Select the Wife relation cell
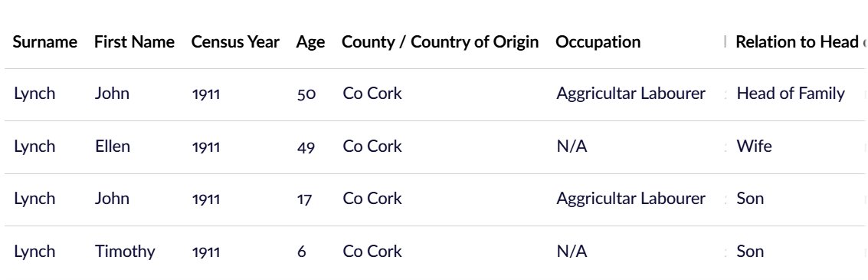This screenshot has height=280, width=868. (754, 147)
